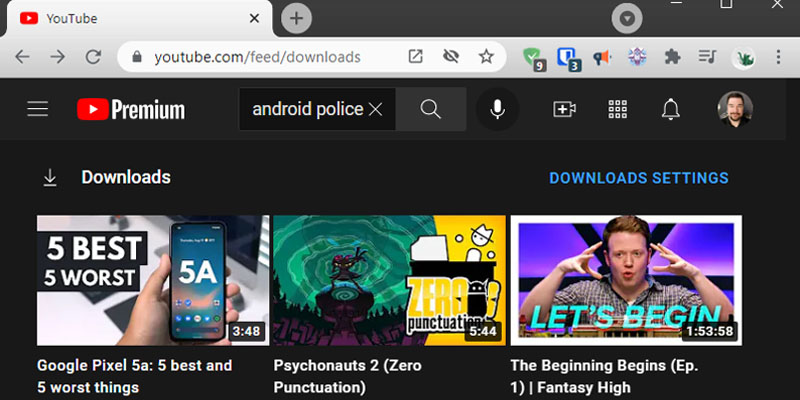Image resolution: width=800 pixels, height=400 pixels.
Task: Open the Create video camera icon
Action: tap(565, 109)
